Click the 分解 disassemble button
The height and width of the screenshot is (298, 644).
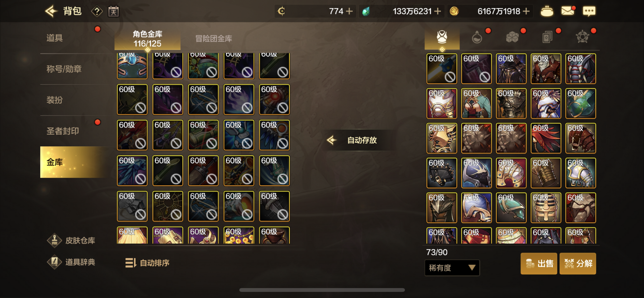click(578, 263)
